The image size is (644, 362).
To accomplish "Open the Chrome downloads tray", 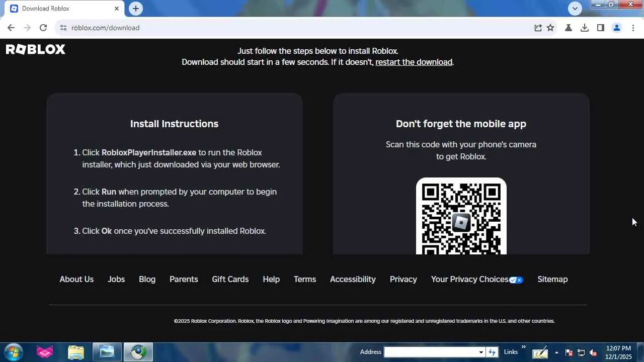I will click(x=585, y=28).
